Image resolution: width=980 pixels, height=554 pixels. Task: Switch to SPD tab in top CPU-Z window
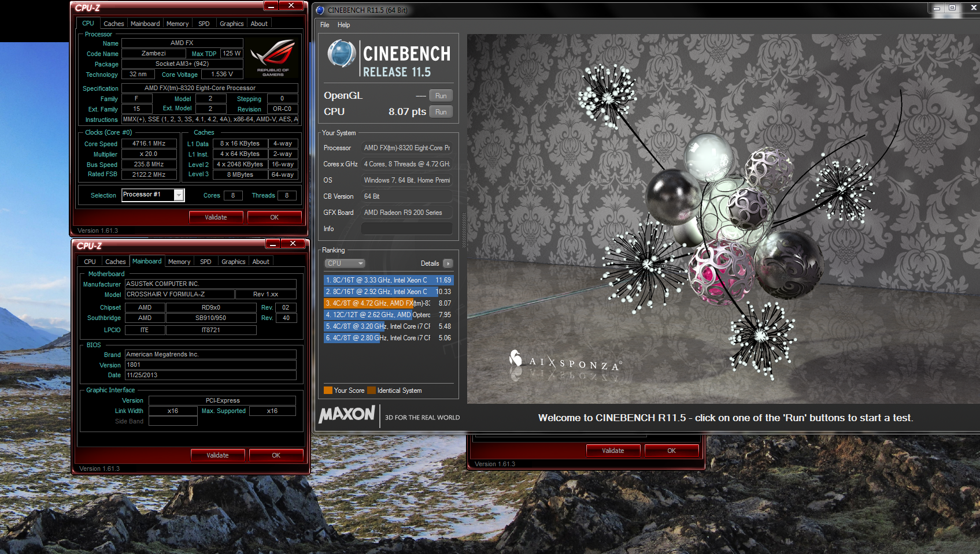(x=204, y=24)
